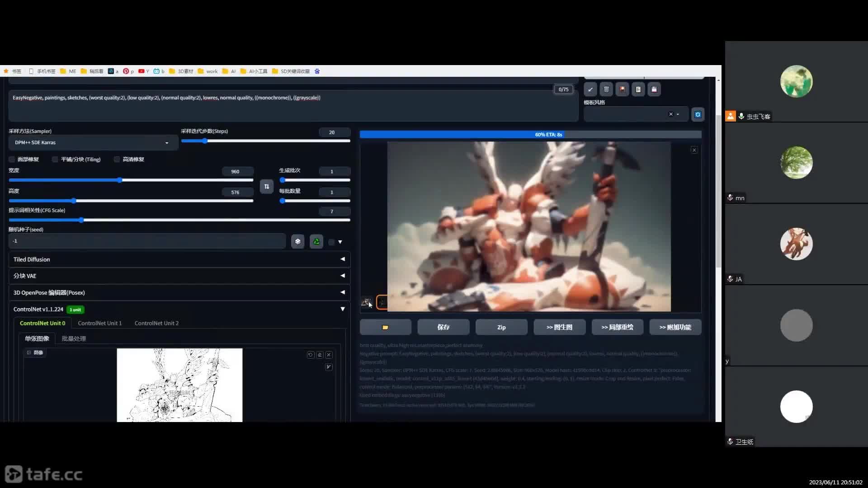Swap width and height with arrows icon
Image resolution: width=868 pixels, height=488 pixels.
[x=267, y=186]
